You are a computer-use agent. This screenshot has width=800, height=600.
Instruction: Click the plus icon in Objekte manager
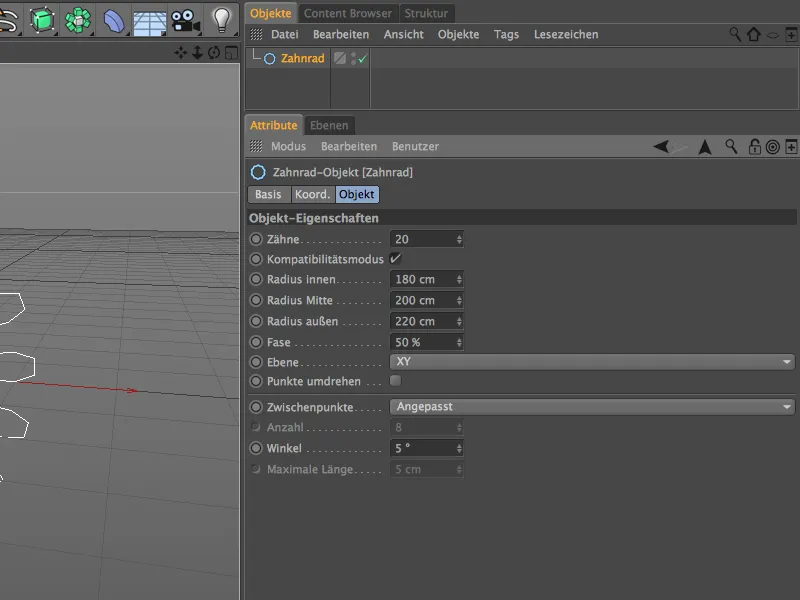[791, 35]
